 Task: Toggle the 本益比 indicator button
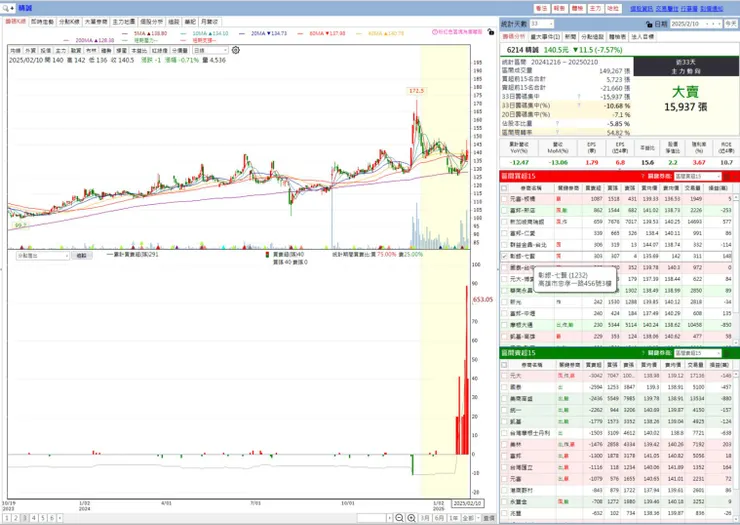tap(139, 50)
